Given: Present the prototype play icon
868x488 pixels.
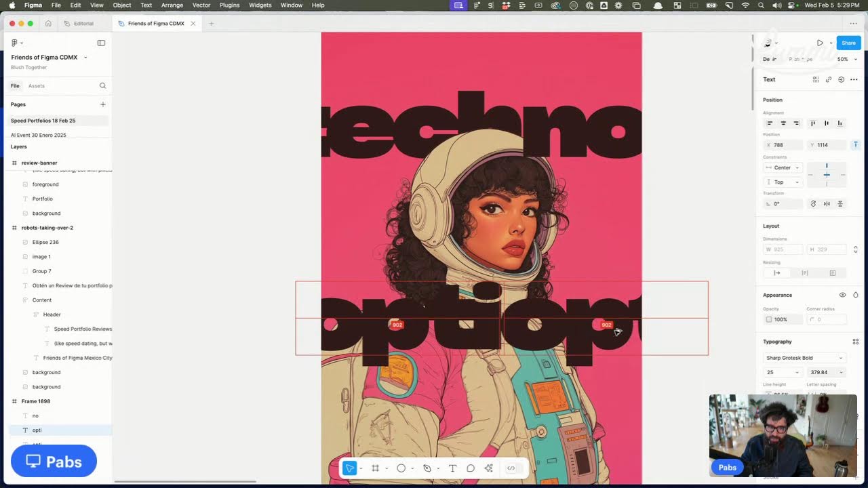Looking at the screenshot, I should pos(820,43).
